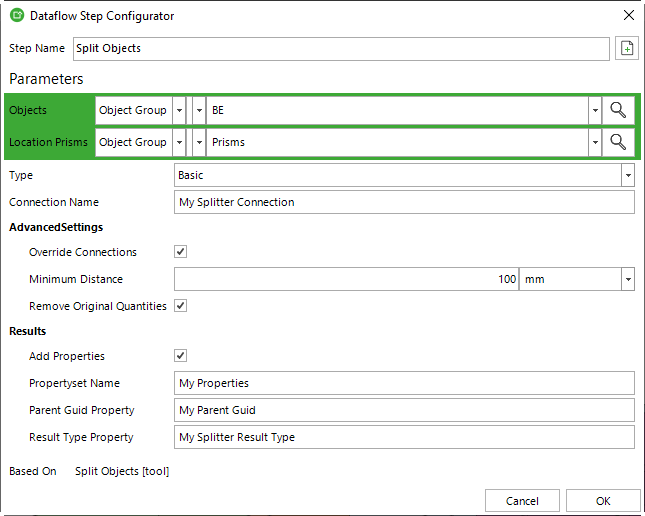The width and height of the screenshot is (645, 516).
Task: Click the magnifier icon in Location Prisms row
Action: pyautogui.click(x=618, y=142)
